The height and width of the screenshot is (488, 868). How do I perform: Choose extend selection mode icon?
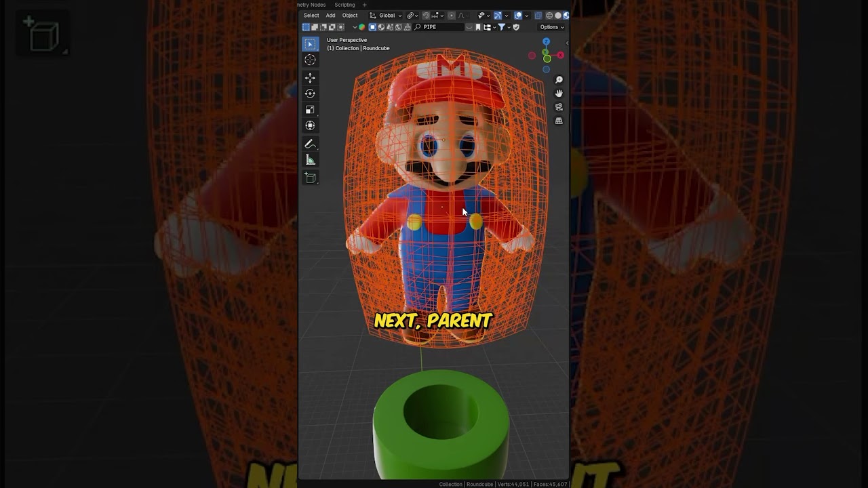click(315, 27)
